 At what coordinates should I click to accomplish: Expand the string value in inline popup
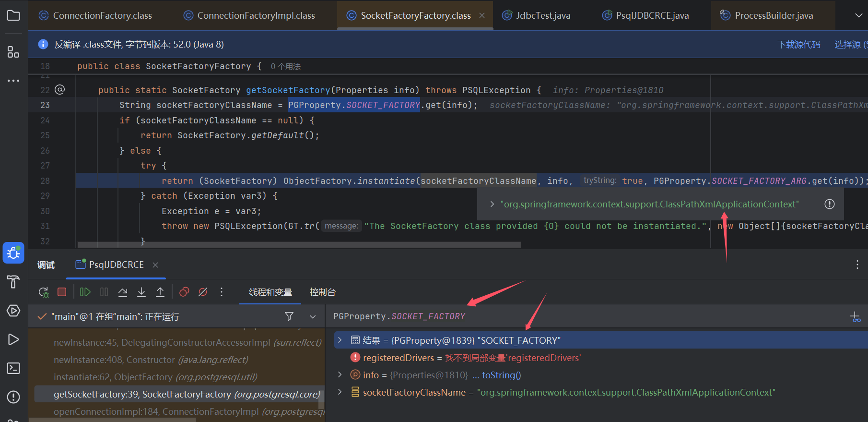pyautogui.click(x=492, y=204)
